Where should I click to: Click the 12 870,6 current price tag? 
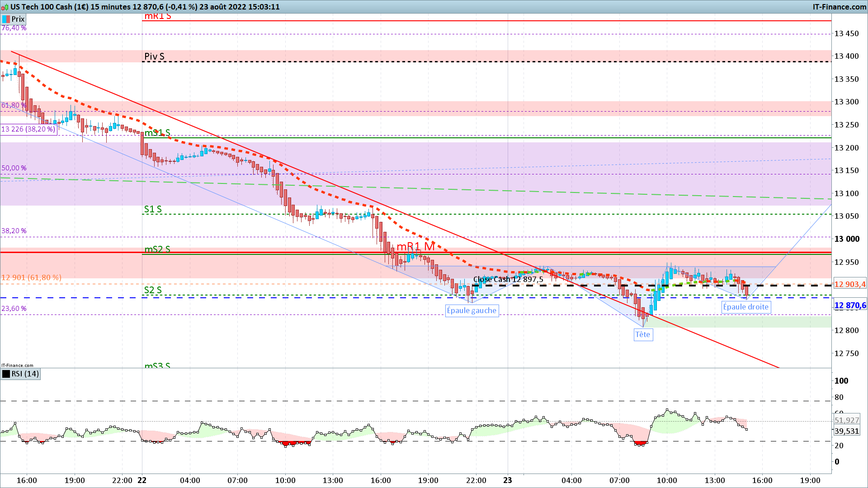coord(849,305)
